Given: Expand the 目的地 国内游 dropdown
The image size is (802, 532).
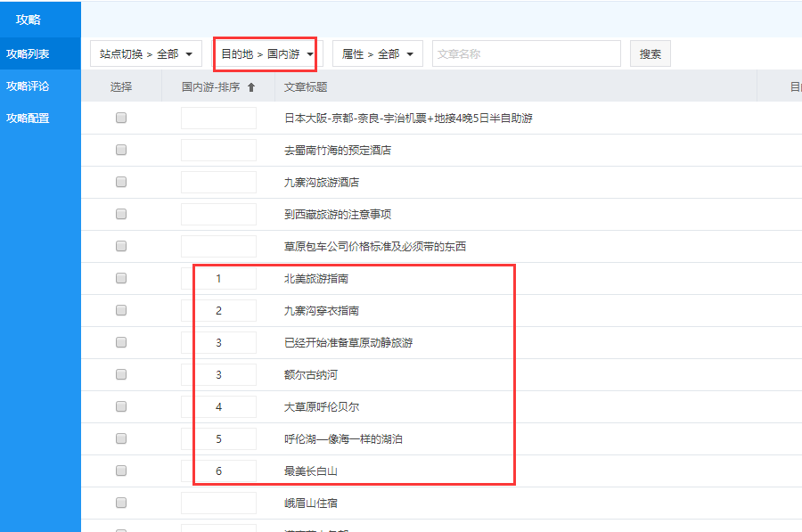Looking at the screenshot, I should pyautogui.click(x=267, y=54).
